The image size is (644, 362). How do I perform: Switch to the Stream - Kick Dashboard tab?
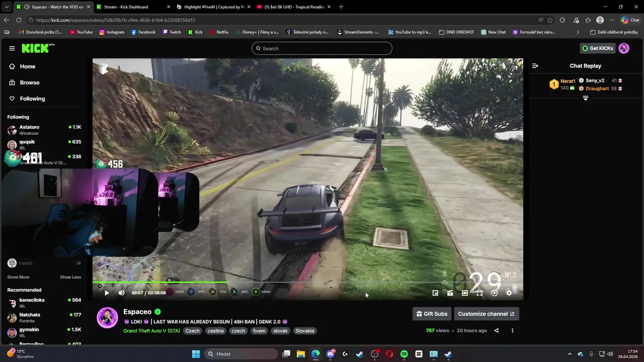132,7
